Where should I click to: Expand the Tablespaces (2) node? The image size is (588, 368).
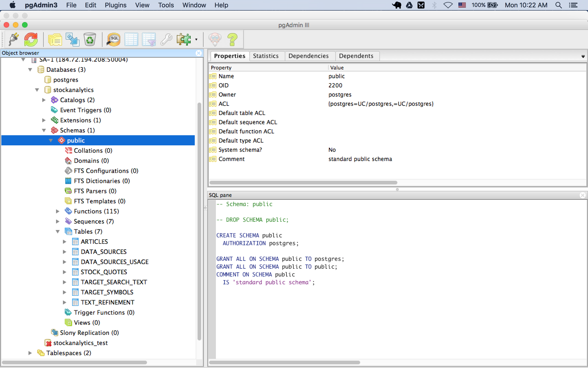click(x=30, y=353)
